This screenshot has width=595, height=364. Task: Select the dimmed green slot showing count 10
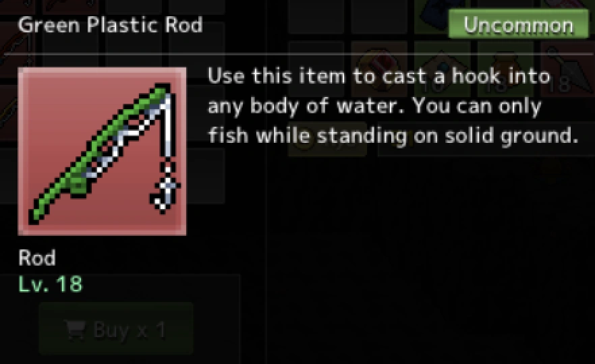pyautogui.click(x=442, y=69)
